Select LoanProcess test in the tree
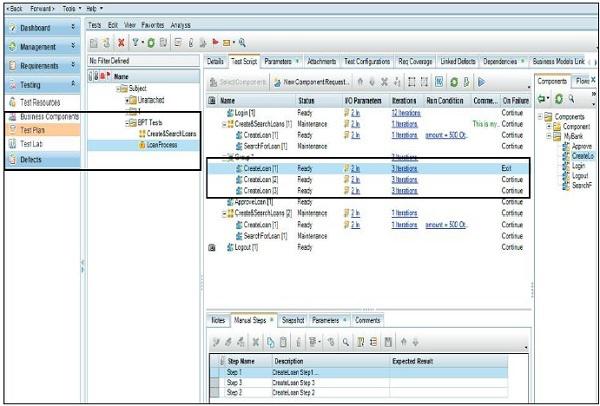The width and height of the screenshot is (600, 406). tap(162, 145)
